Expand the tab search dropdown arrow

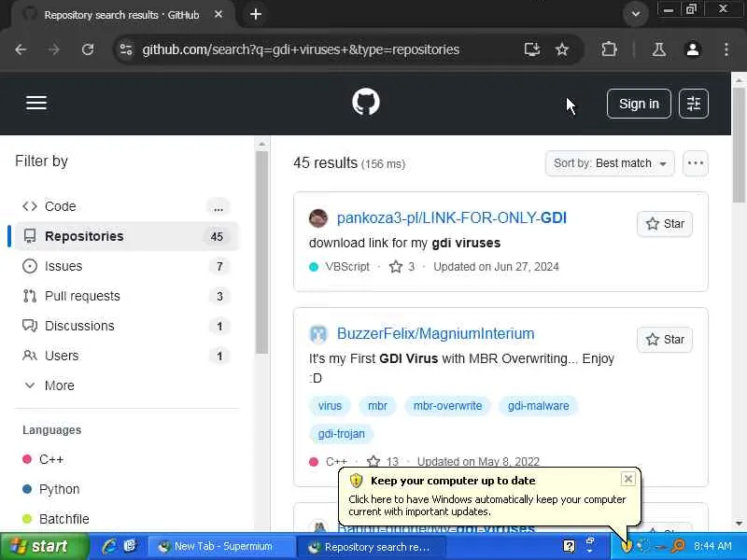point(636,14)
